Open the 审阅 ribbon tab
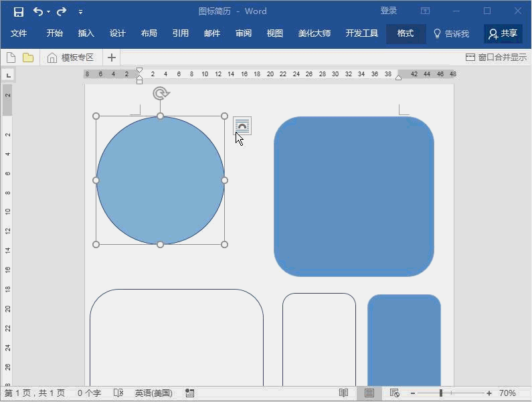The image size is (532, 402). point(244,33)
